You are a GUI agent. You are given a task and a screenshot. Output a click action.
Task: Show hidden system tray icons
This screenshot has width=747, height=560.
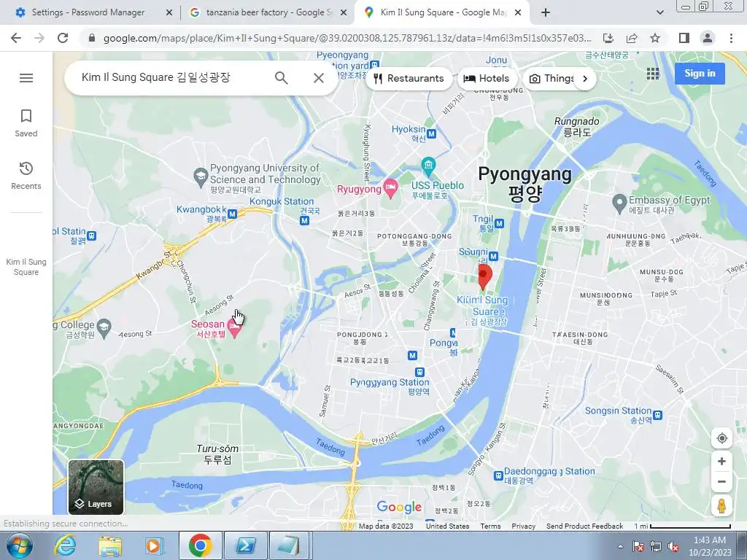(620, 546)
